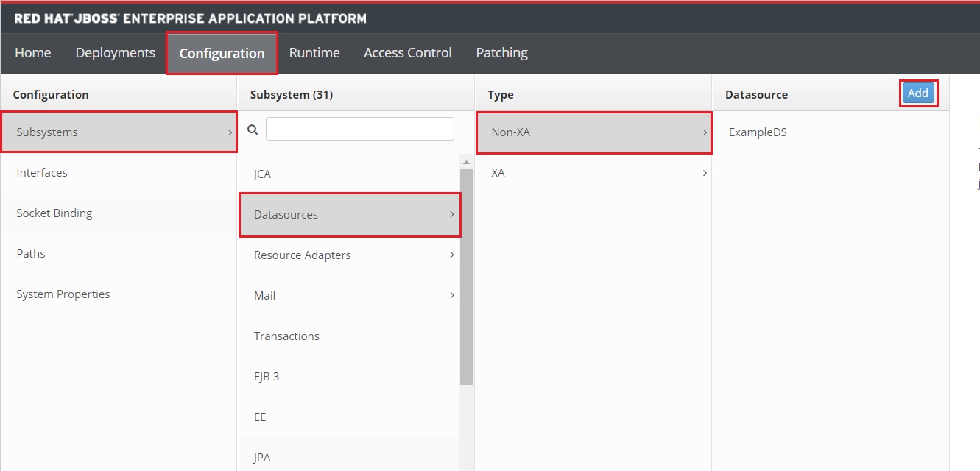Screen dimensions: 980x471
Task: Expand the Mail subsystem chevron
Action: 451,295
